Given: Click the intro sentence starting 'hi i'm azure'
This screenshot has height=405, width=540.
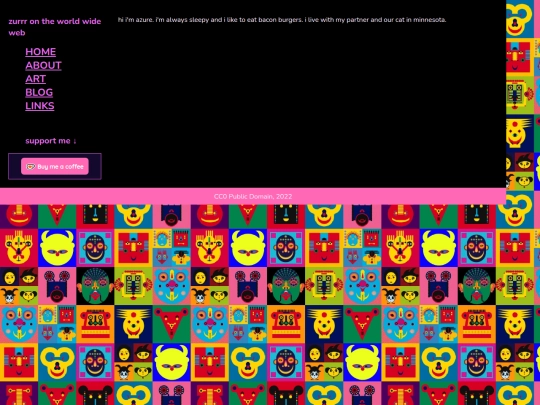Looking at the screenshot, I should coord(282,20).
